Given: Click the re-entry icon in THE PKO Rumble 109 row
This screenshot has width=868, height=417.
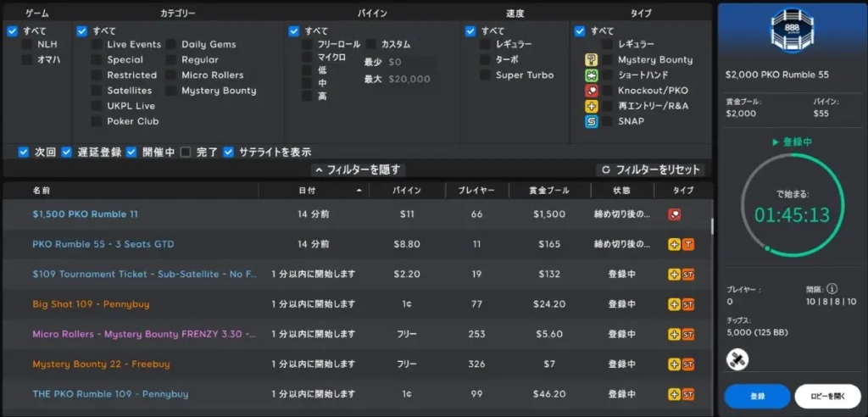Looking at the screenshot, I should pyautogui.click(x=674, y=394).
